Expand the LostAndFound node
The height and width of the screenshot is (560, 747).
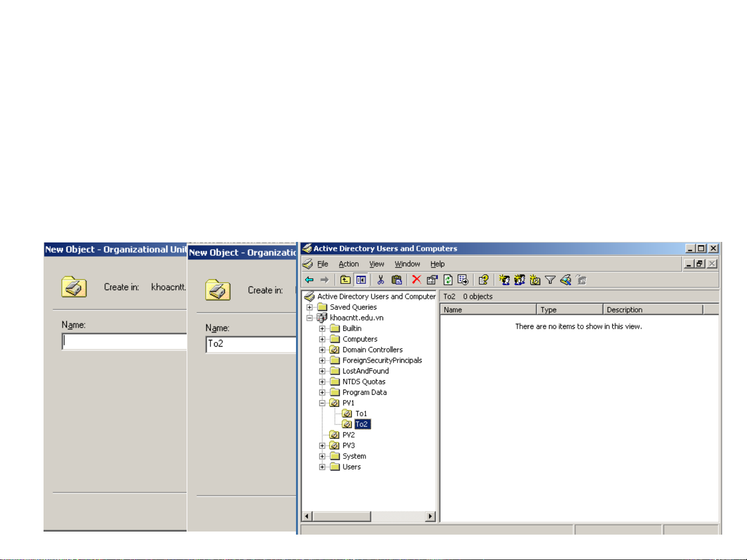pos(322,371)
